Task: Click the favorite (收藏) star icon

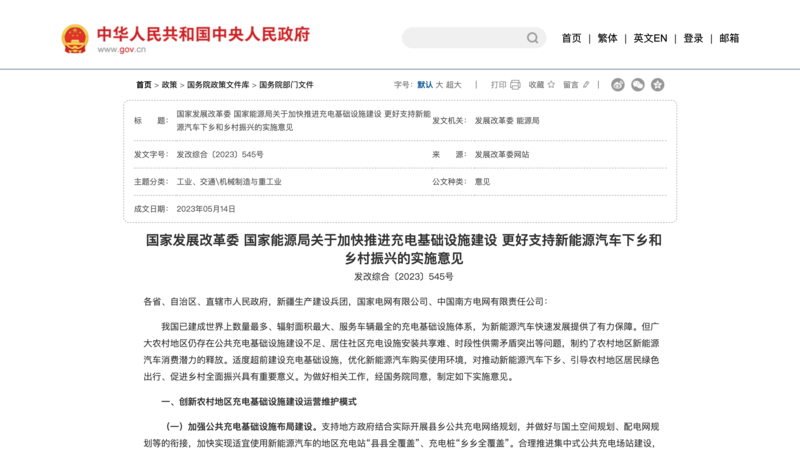Action: (x=552, y=85)
